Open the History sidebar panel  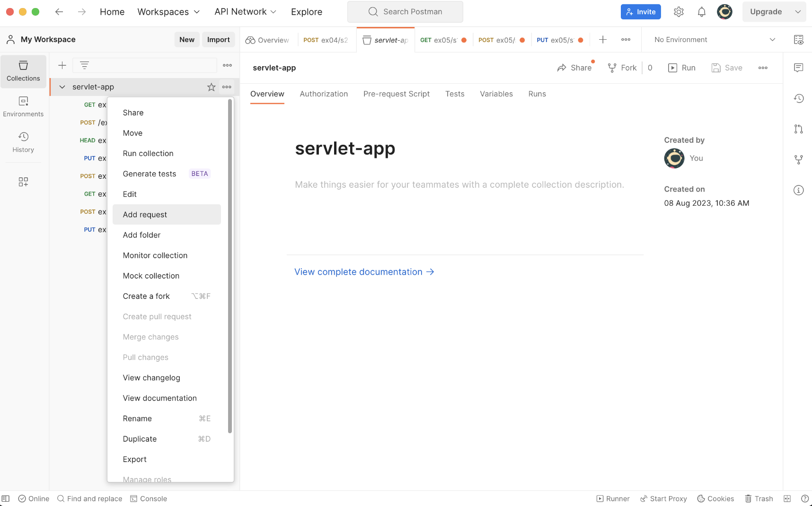23,142
